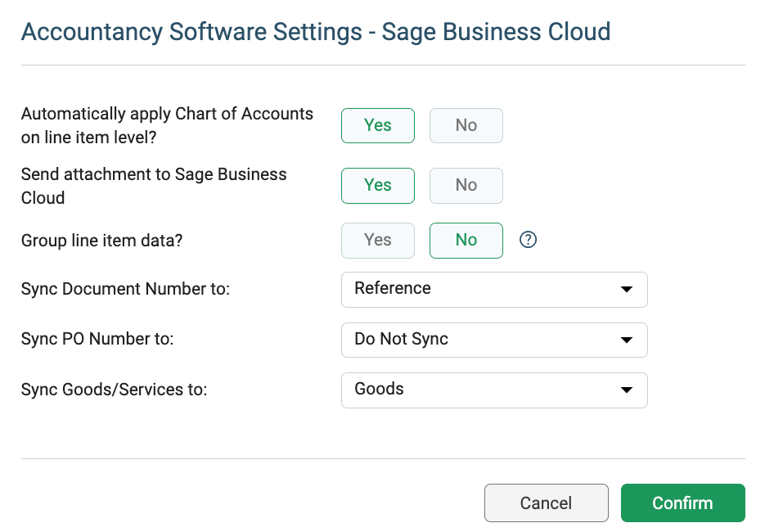The height and width of the screenshot is (532, 774).
Task: Click the caret arrow in the Goods box
Action: [x=627, y=390]
